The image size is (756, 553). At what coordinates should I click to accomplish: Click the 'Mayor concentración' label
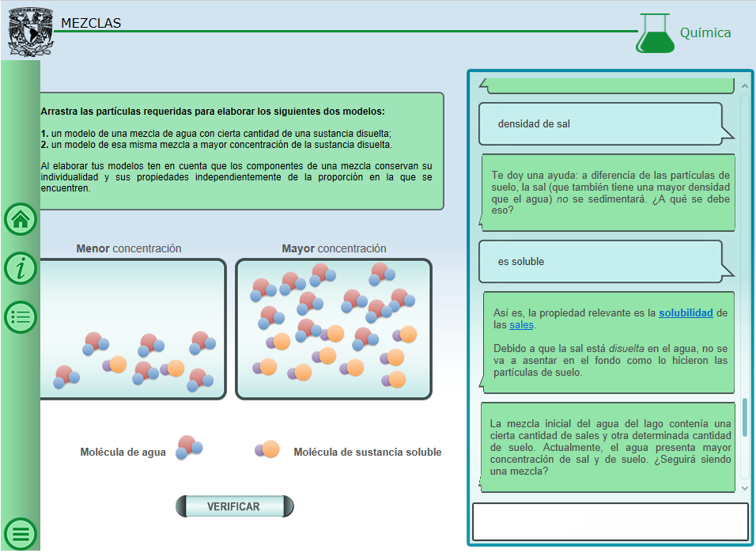pyautogui.click(x=335, y=248)
